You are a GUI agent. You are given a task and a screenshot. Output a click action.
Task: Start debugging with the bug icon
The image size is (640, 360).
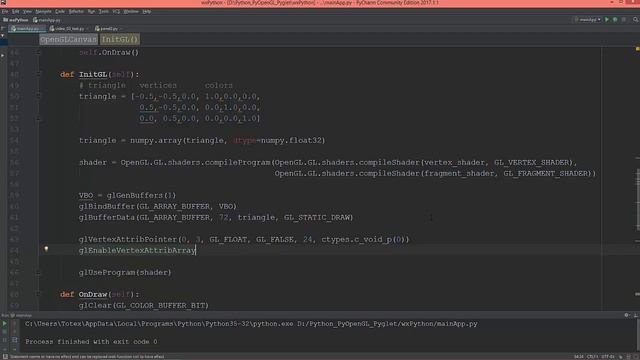point(615,20)
